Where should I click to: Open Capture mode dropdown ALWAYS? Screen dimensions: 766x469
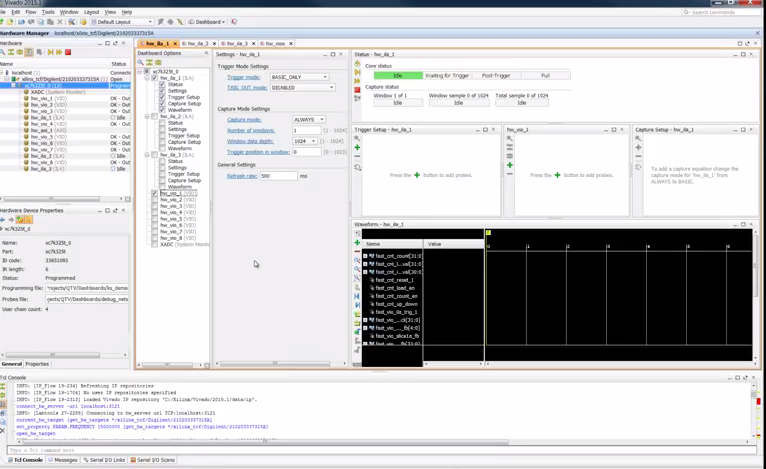point(309,120)
